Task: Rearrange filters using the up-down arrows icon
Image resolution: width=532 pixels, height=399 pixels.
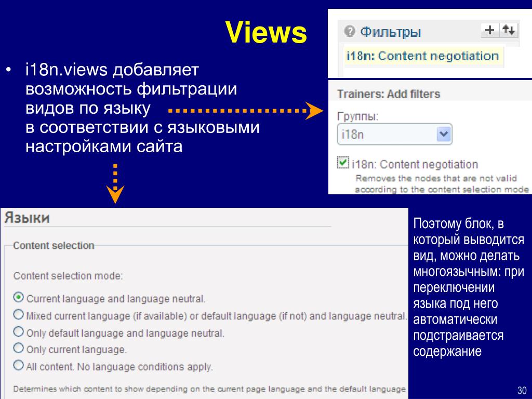Action: tap(509, 30)
